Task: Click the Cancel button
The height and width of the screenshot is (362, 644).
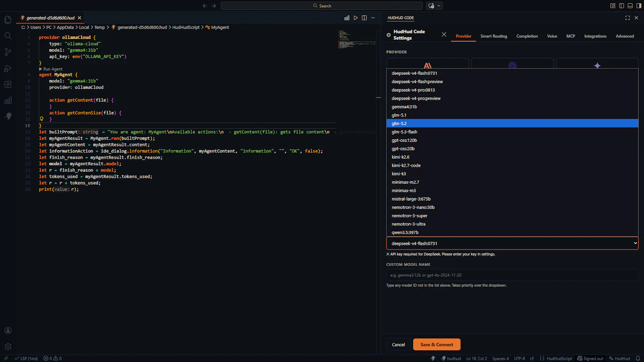Action: pos(398,345)
